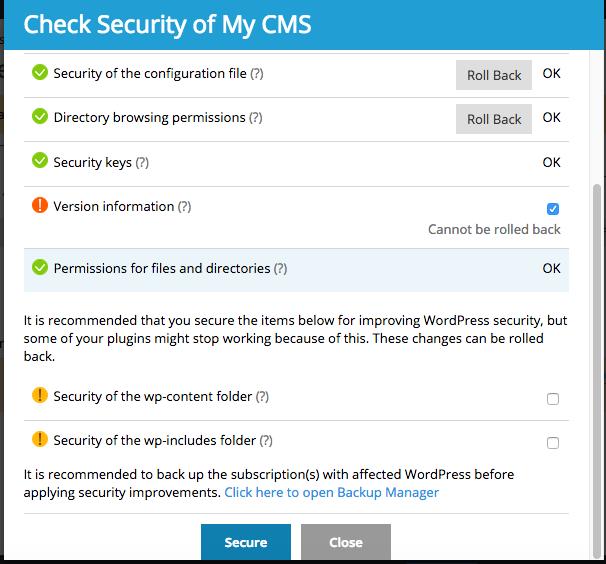The width and height of the screenshot is (606, 564).
Task: Roll Back the configuration file security
Action: click(x=494, y=75)
